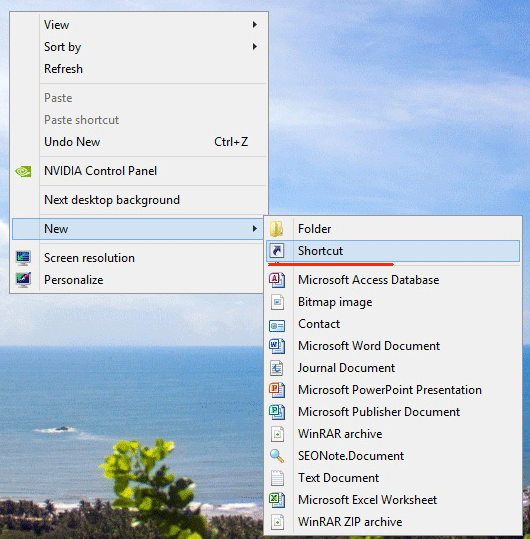Create a new Microsoft Word Document
530x539 pixels.
coord(393,346)
